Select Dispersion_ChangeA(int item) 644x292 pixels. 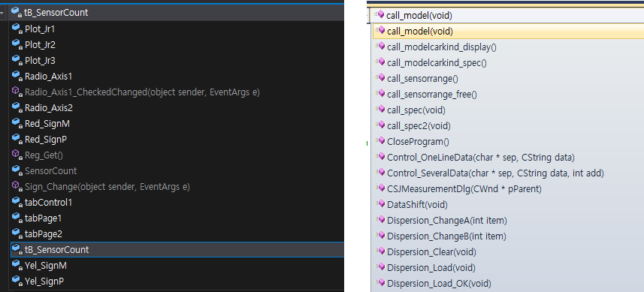point(447,220)
